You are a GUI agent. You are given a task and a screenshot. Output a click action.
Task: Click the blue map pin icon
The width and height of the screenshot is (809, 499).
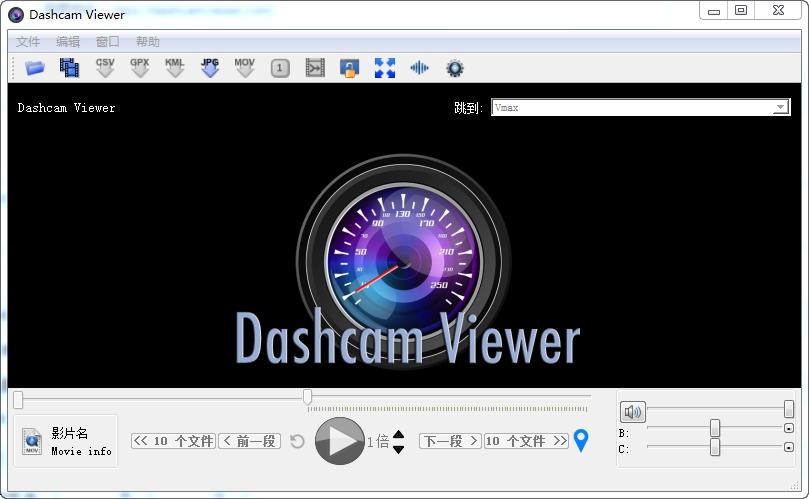[581, 441]
